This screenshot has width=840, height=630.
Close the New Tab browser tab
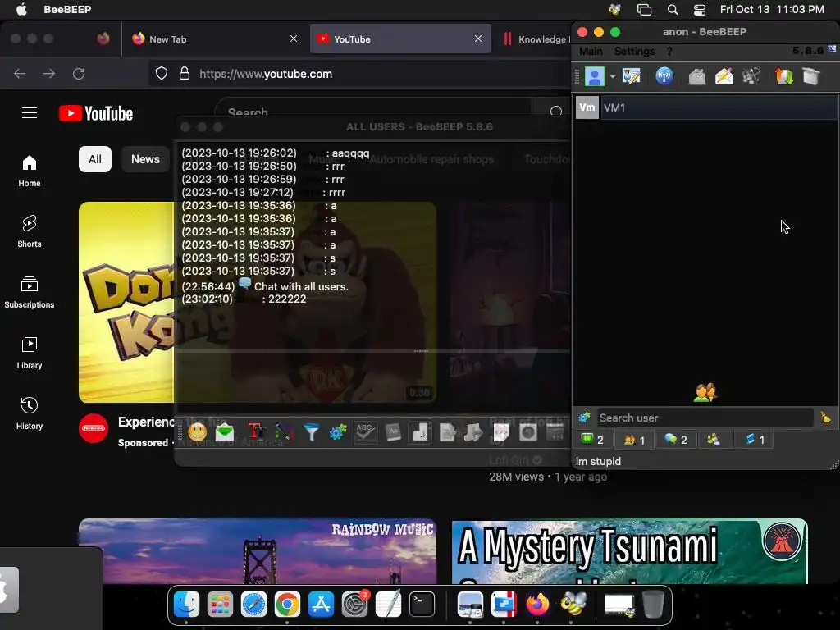click(294, 39)
